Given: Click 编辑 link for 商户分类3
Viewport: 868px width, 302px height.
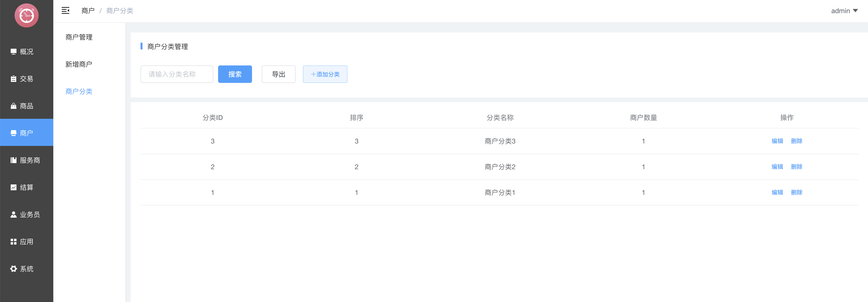Looking at the screenshot, I should point(777,141).
